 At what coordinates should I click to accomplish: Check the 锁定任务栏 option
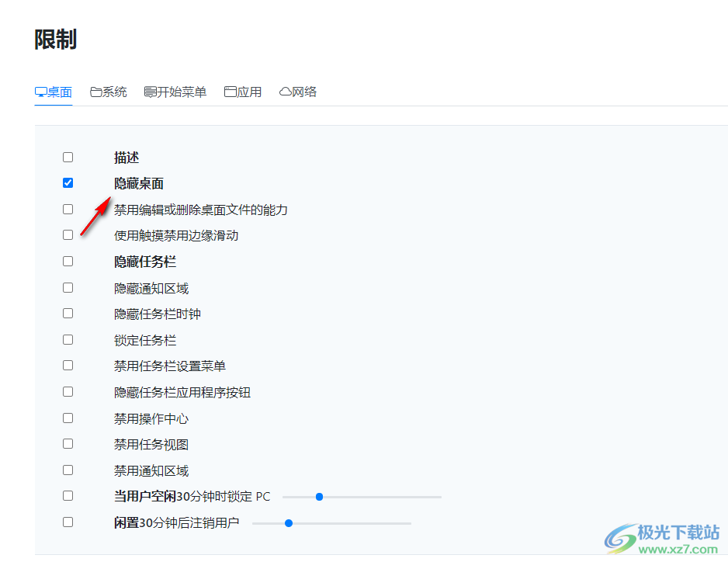[68, 339]
